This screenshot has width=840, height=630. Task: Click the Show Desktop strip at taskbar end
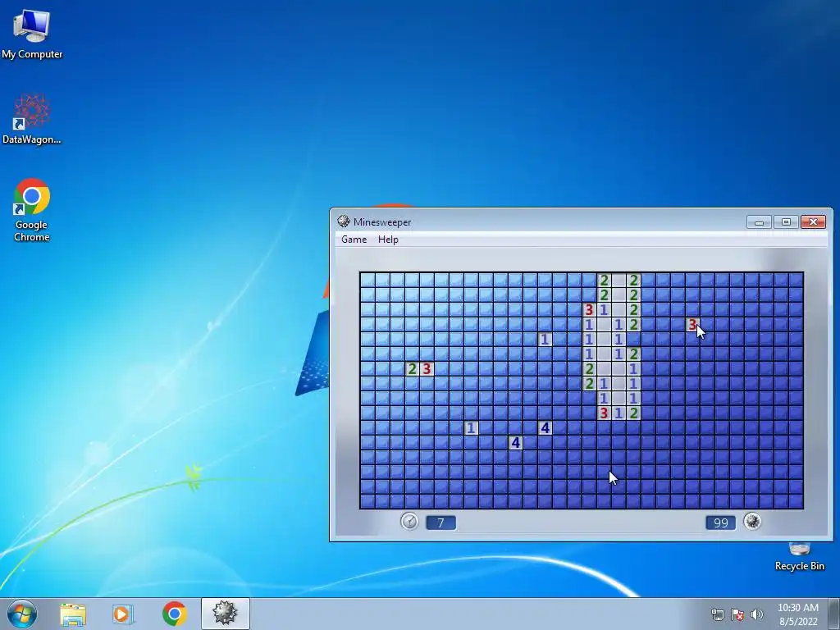click(x=834, y=614)
